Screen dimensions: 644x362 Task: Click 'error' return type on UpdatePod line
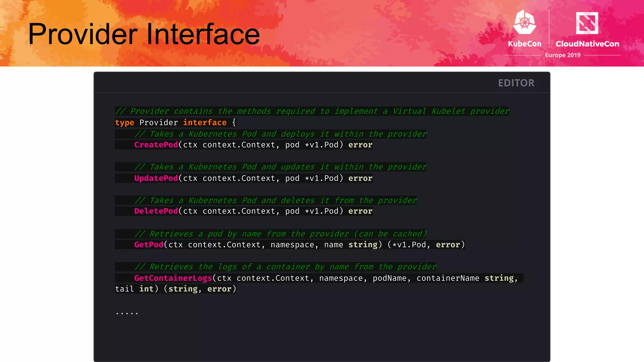360,178
